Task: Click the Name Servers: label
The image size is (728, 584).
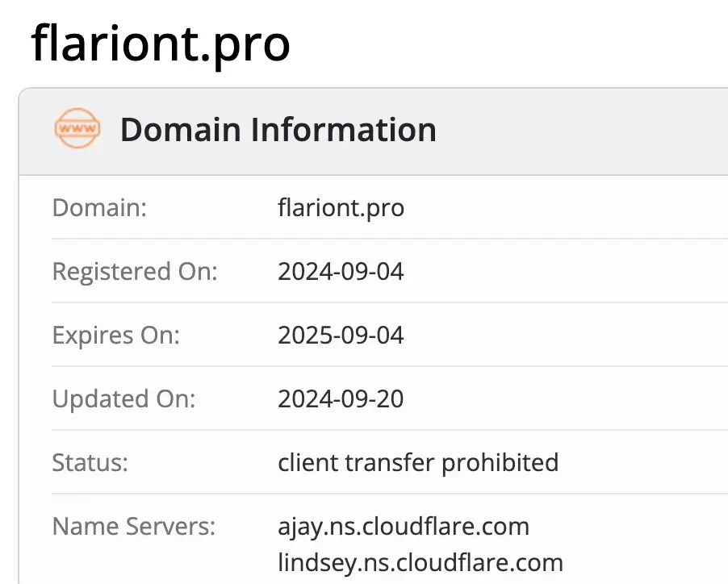Action: coord(134,526)
